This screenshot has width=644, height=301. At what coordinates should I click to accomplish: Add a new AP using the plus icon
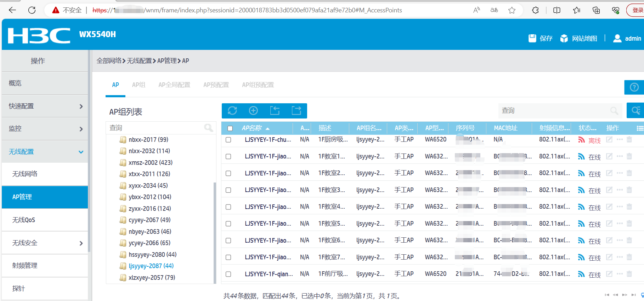click(253, 111)
